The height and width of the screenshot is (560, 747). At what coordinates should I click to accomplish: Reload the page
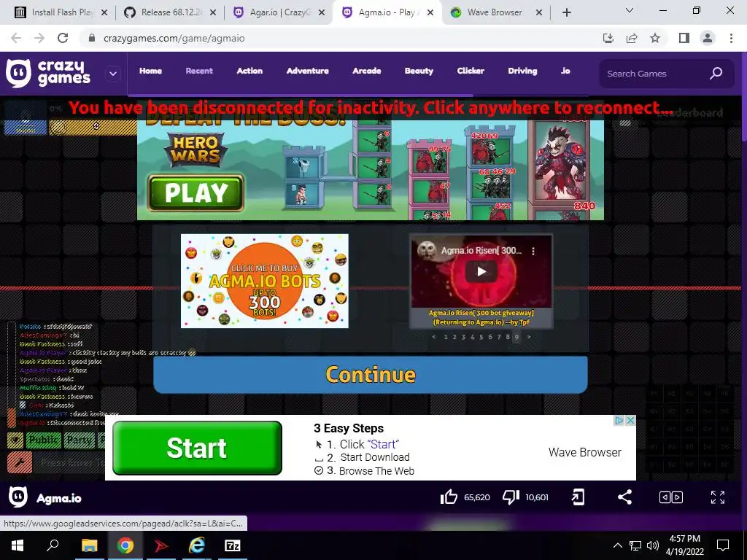pyautogui.click(x=63, y=38)
